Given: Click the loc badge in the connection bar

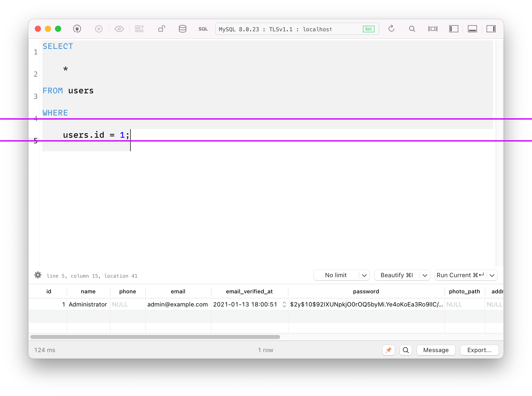Looking at the screenshot, I should 368,29.
